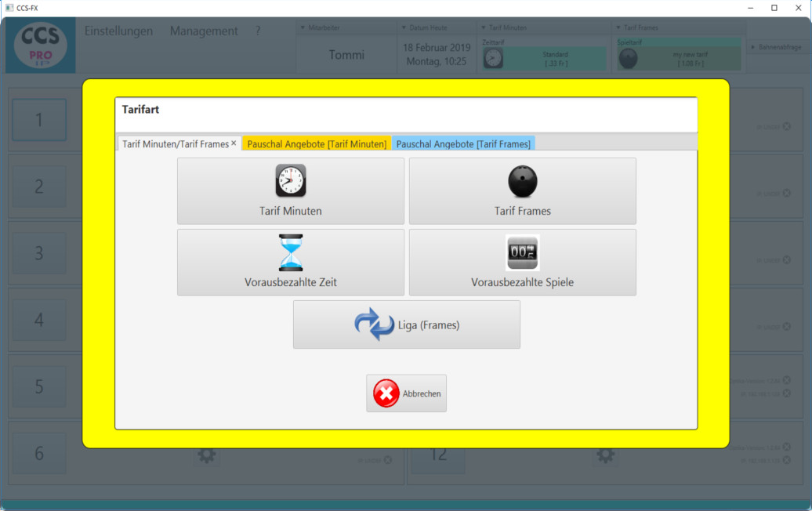Screen dimensions: 812x511
Task: Click the small clock icon under Zeittarif
Action: pos(493,59)
